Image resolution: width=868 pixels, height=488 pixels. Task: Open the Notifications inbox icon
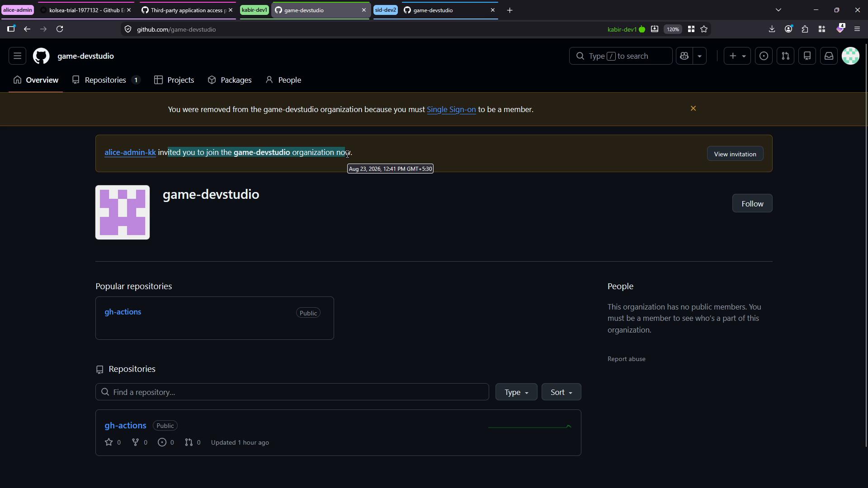pos(829,56)
